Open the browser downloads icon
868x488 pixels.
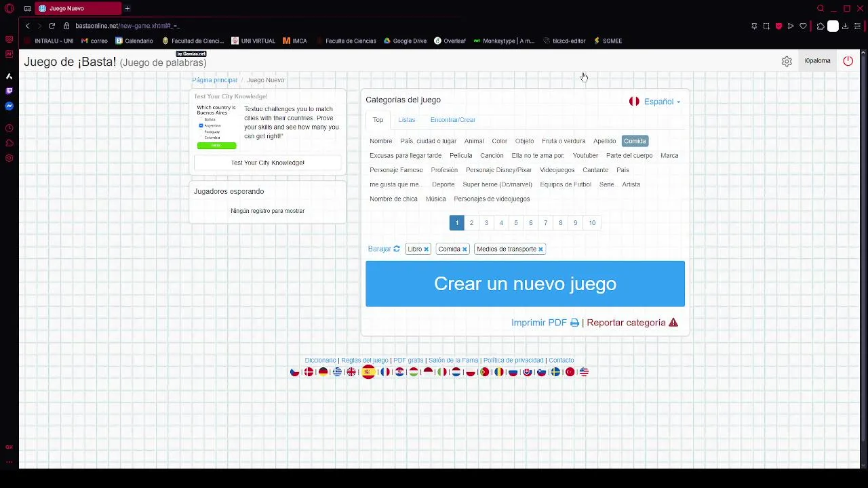(x=845, y=26)
